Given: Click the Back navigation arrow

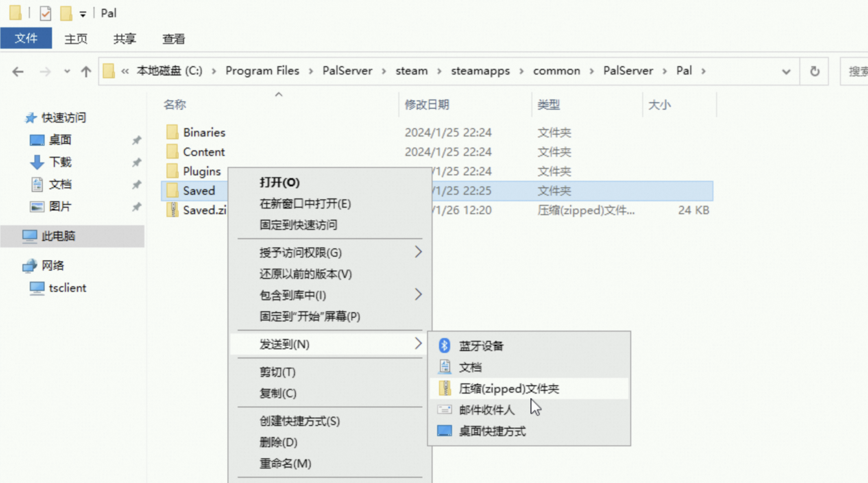Looking at the screenshot, I should 18,71.
